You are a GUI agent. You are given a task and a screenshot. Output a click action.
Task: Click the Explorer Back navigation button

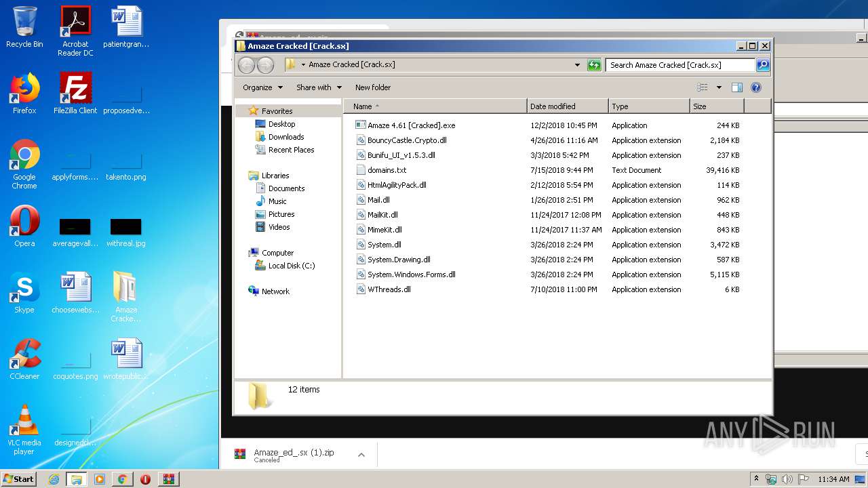click(246, 65)
